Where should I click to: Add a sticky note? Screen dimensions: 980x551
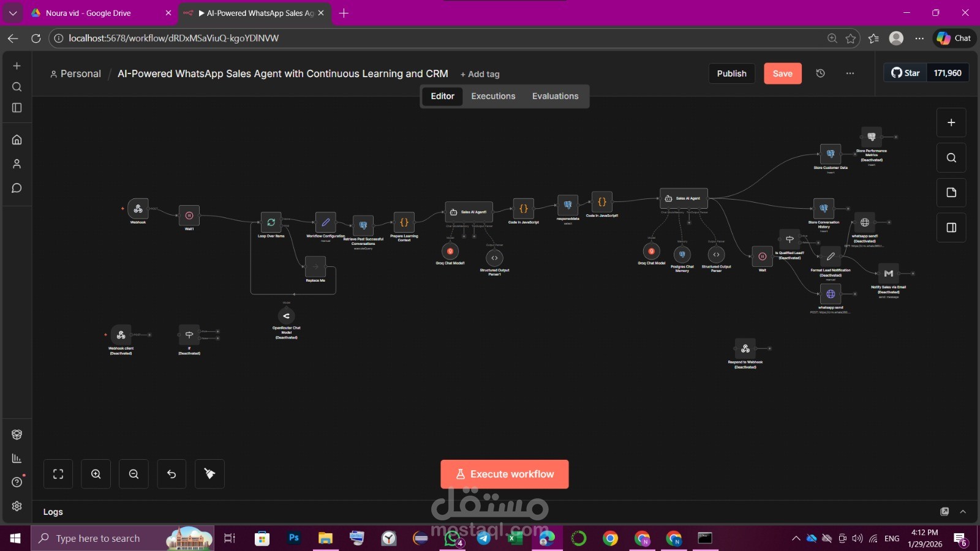(x=951, y=193)
